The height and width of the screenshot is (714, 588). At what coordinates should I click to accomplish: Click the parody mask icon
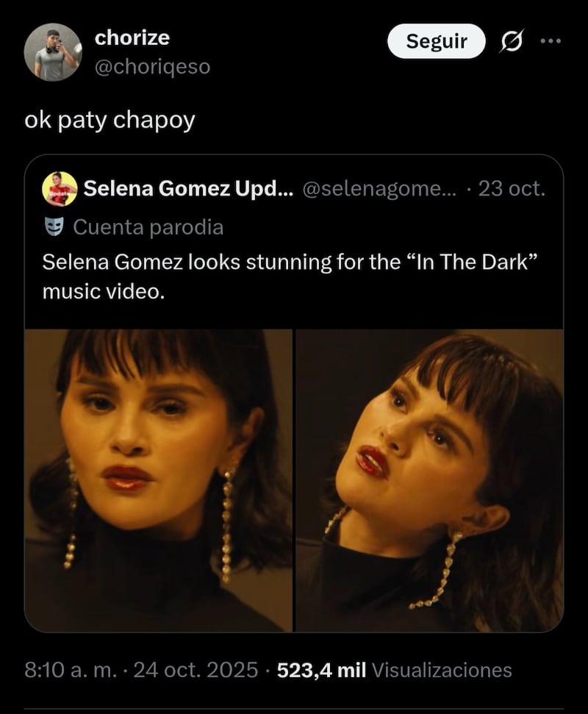(x=53, y=227)
